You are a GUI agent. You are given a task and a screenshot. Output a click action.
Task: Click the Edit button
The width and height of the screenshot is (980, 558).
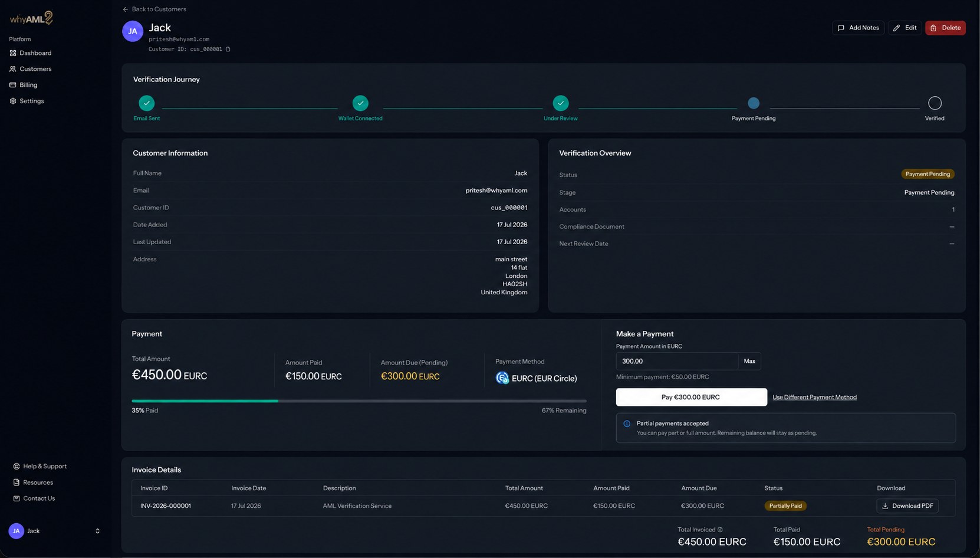tap(905, 28)
